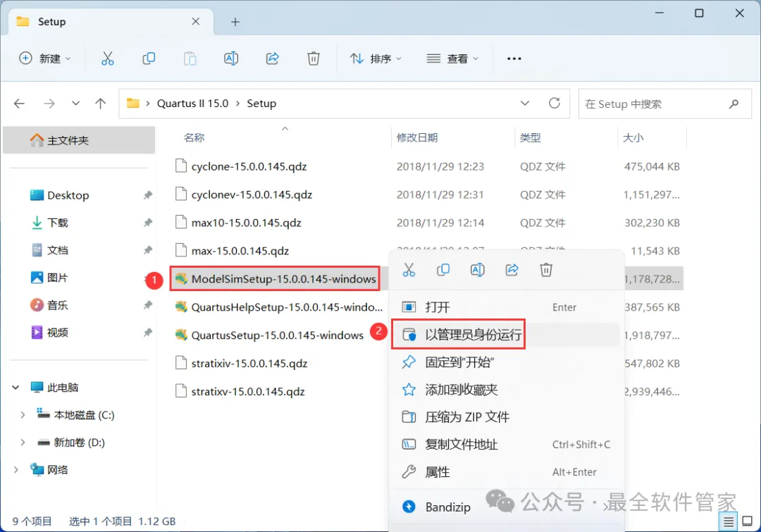Image resolution: width=761 pixels, height=532 pixels.
Task: Select 主文件夹 in the navigation pane
Action: [79, 140]
